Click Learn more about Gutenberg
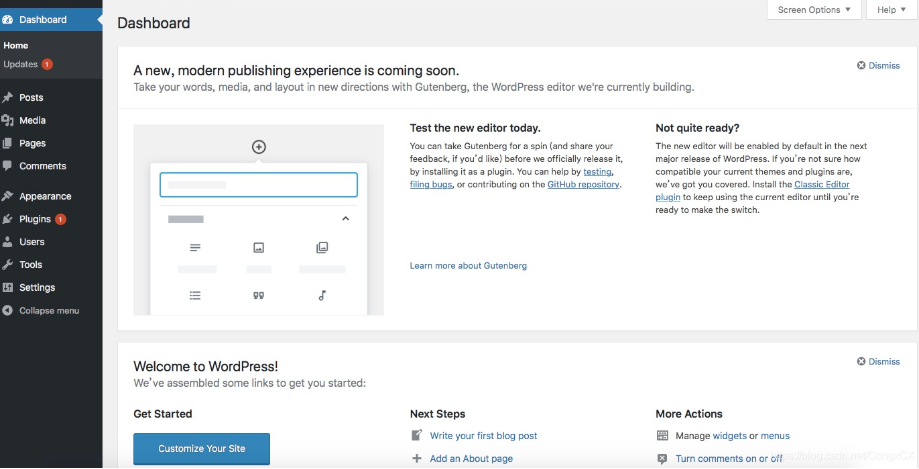919x469 pixels. point(468,266)
